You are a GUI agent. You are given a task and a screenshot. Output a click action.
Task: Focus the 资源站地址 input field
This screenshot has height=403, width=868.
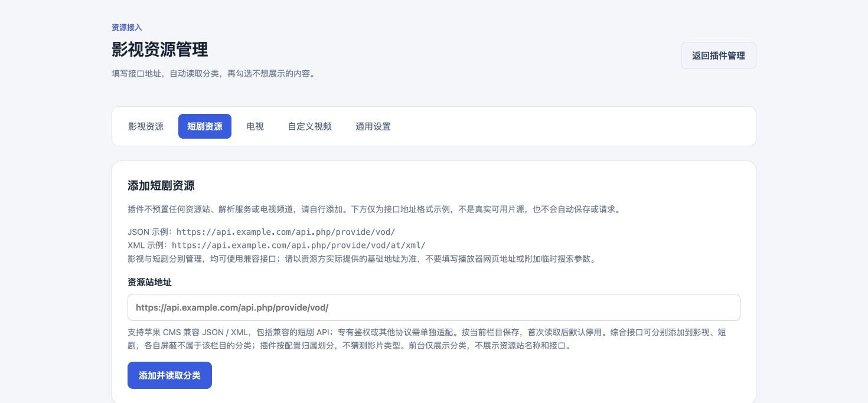tap(434, 307)
